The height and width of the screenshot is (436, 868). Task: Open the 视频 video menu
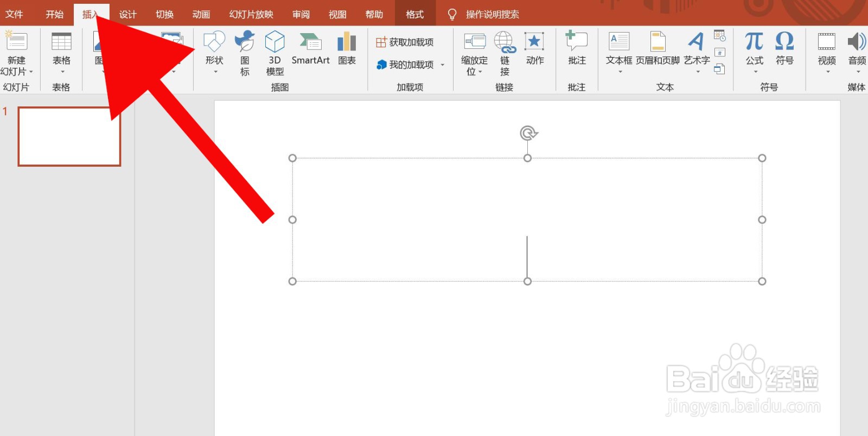(827, 53)
